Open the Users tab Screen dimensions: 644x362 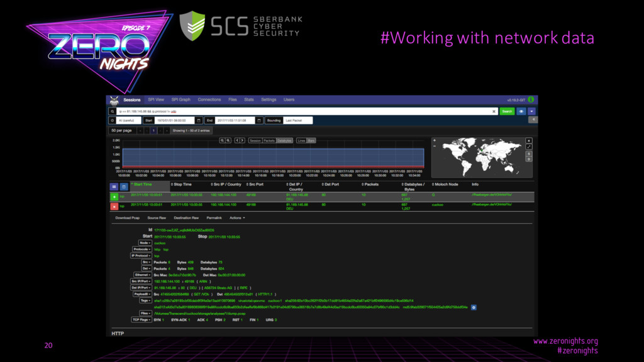click(x=289, y=100)
